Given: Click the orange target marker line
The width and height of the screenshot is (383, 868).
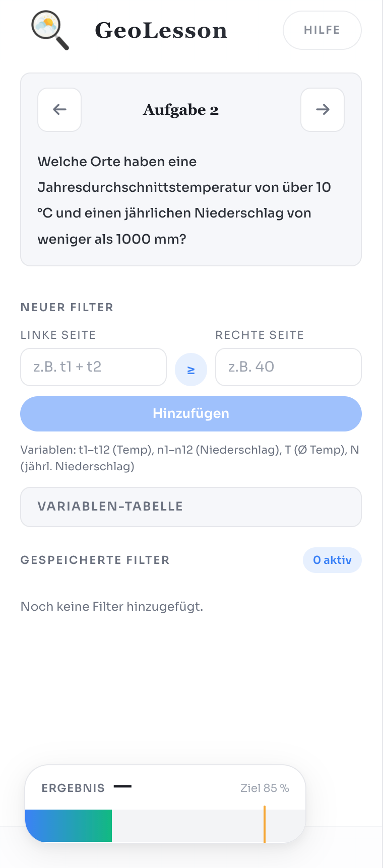Looking at the screenshot, I should (265, 824).
